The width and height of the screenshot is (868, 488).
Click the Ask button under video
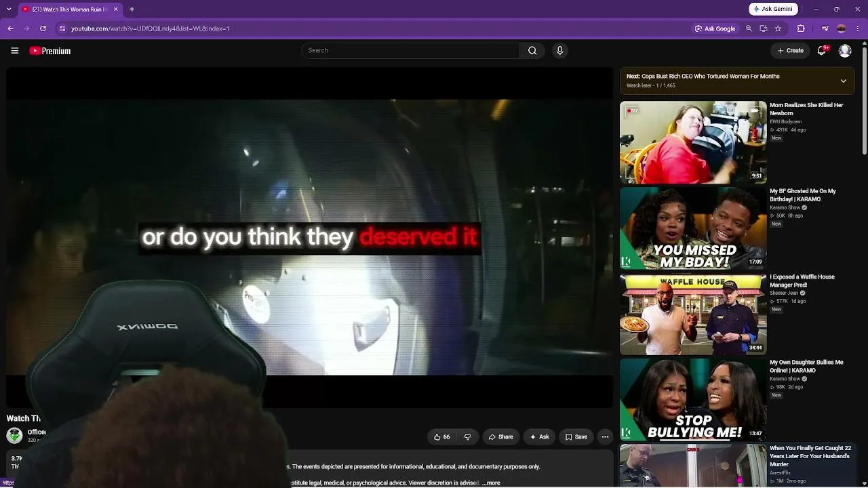(x=540, y=437)
